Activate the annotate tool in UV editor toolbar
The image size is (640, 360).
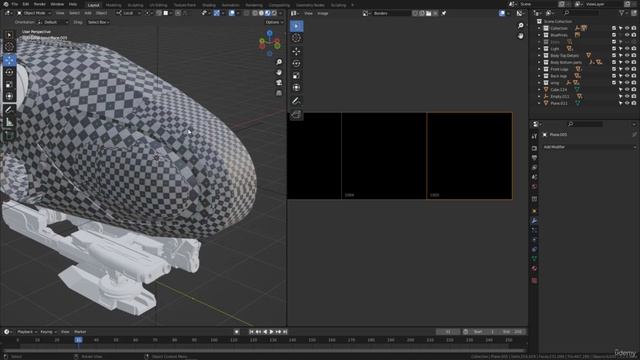click(296, 101)
